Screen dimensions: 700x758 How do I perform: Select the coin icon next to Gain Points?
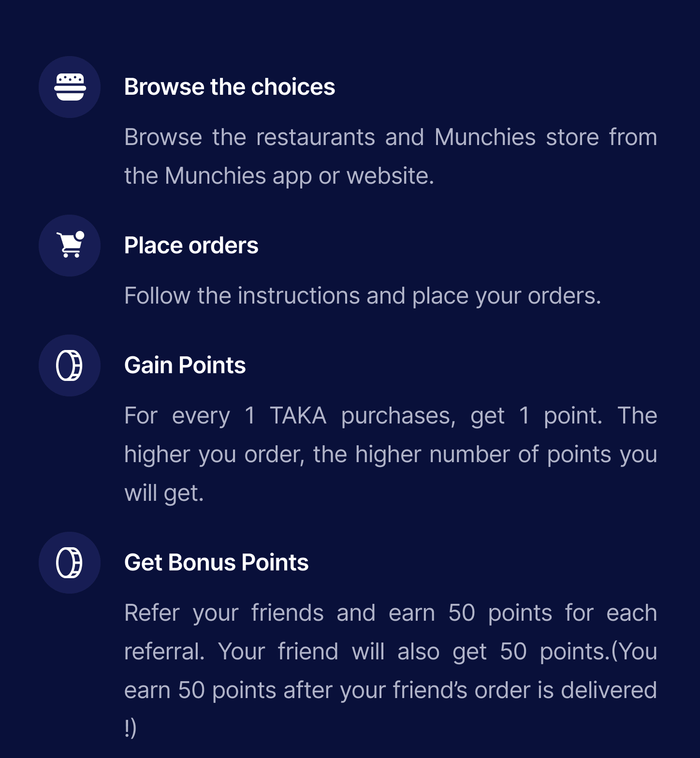70,365
